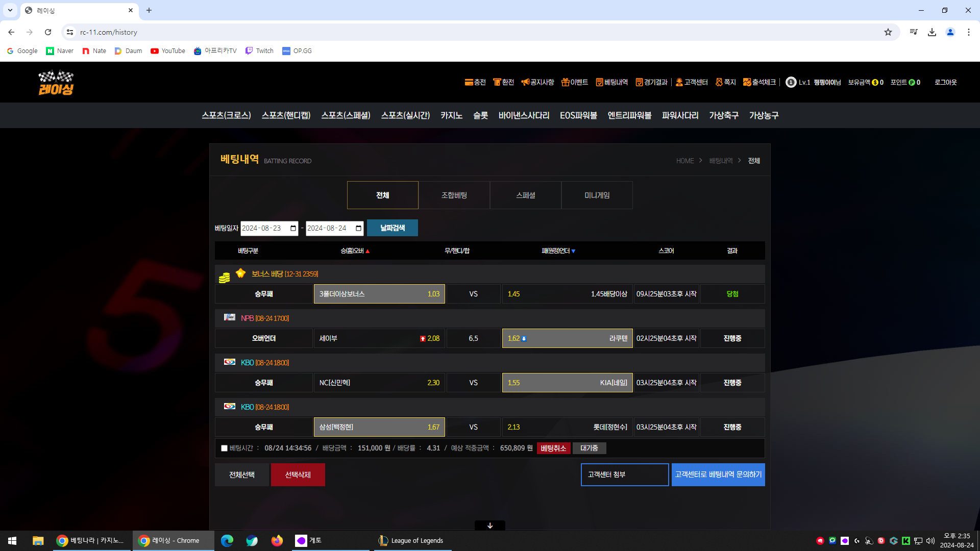980x551 pixels.
Task: Open the tab search dropdown arrow
Action: point(10,10)
